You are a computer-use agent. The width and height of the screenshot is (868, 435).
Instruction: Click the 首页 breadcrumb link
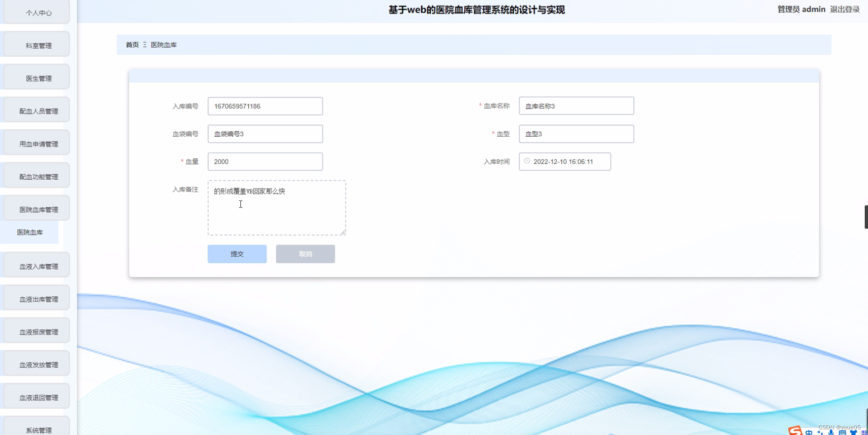tap(132, 44)
